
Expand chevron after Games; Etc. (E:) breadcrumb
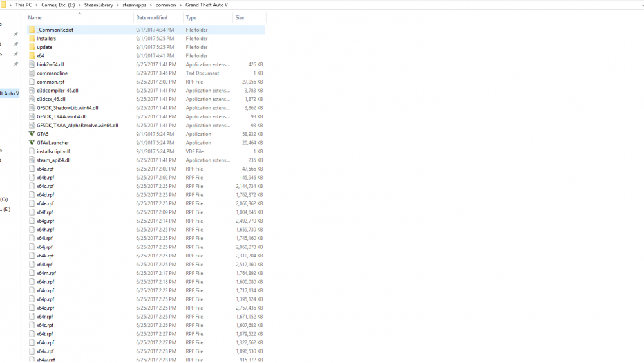coord(80,5)
